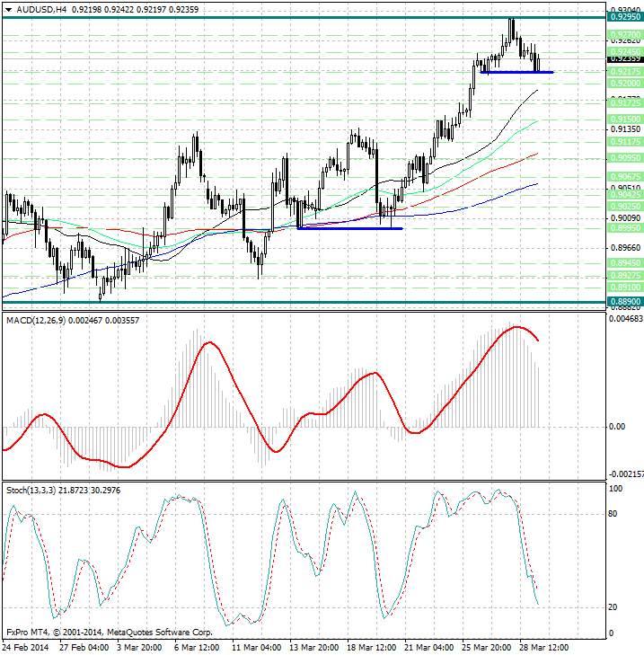Select the 24 Feb 2014 date label
Screen dimensions: 644x655
point(25,648)
